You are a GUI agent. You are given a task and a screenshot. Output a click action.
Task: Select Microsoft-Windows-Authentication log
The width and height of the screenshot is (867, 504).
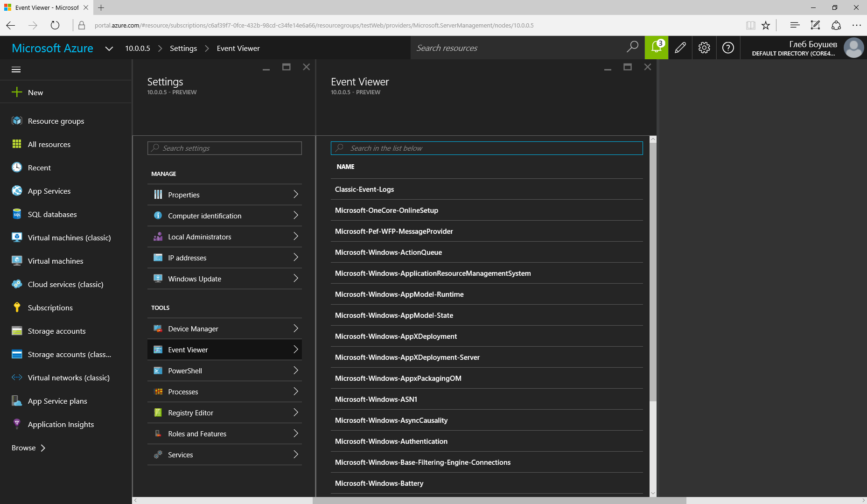487,441
